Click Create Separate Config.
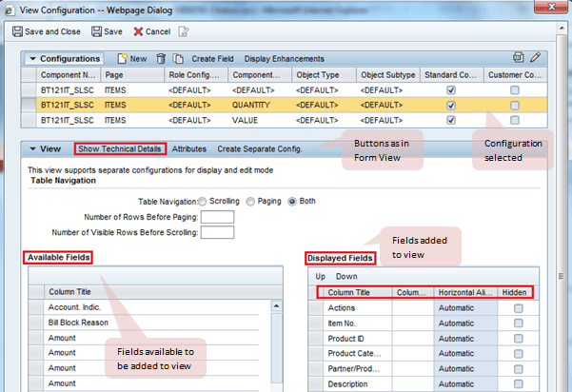Image resolution: width=572 pixels, height=392 pixels. pyautogui.click(x=260, y=149)
